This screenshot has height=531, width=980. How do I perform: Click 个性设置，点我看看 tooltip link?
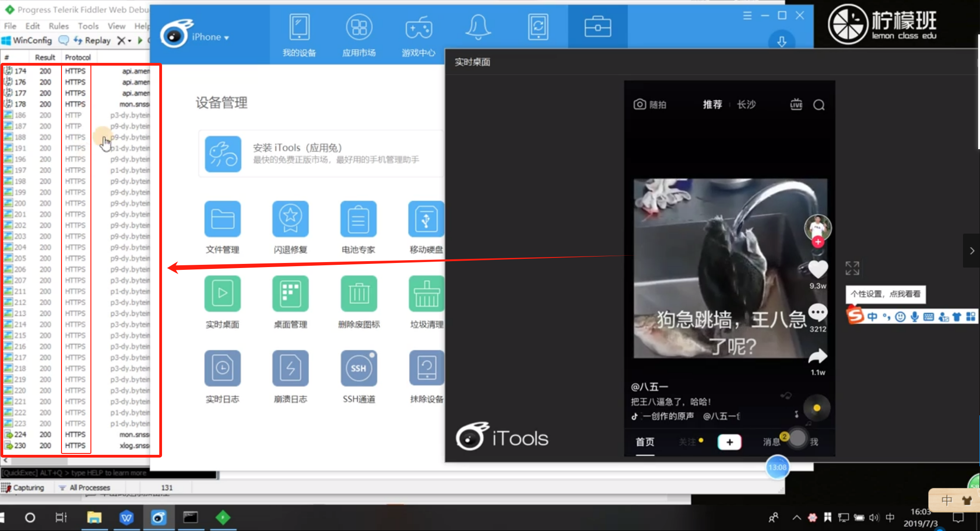[885, 294]
